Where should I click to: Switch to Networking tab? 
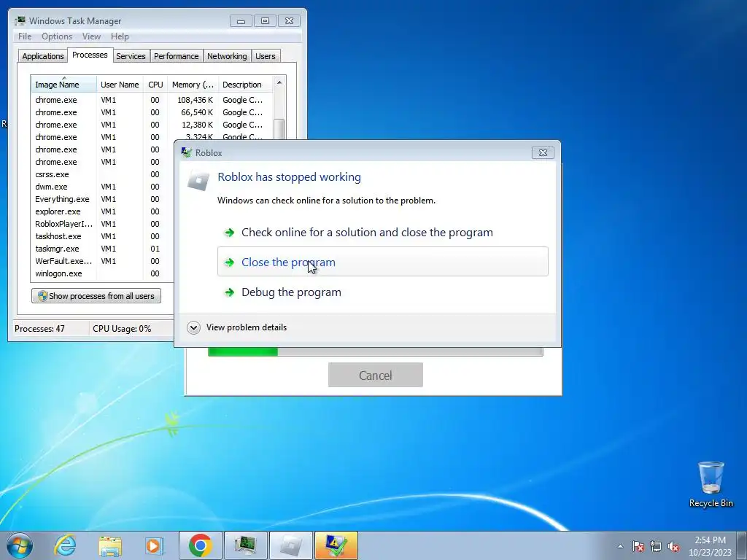coord(227,56)
